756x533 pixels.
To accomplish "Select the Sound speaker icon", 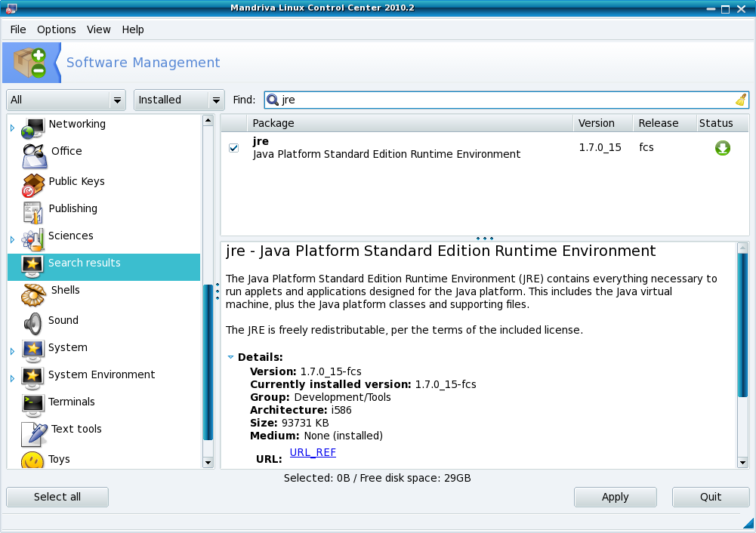I will [x=33, y=323].
